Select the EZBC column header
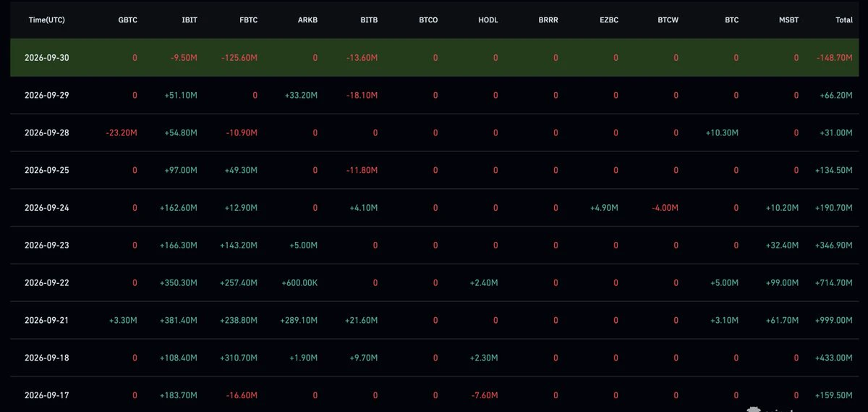868x412 pixels. pyautogui.click(x=609, y=20)
